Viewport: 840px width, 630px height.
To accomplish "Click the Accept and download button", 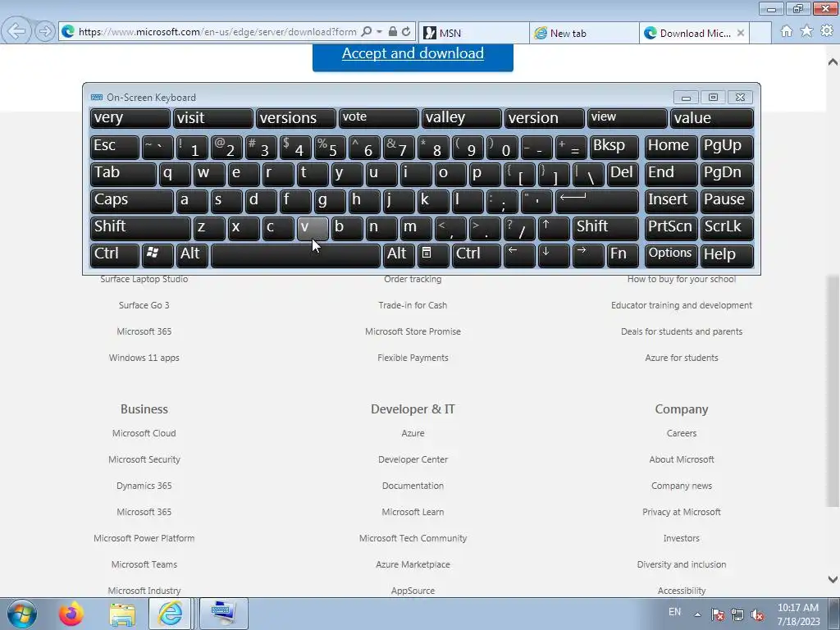I will click(x=413, y=57).
